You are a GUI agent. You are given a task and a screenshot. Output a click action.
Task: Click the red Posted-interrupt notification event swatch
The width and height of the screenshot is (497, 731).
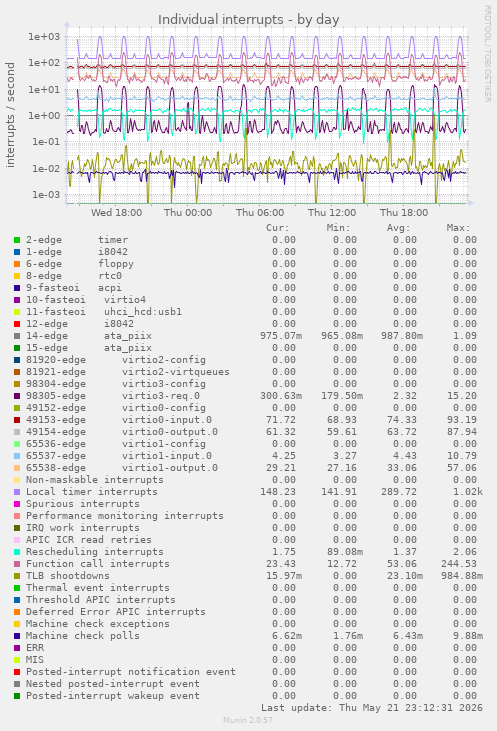click(17, 672)
